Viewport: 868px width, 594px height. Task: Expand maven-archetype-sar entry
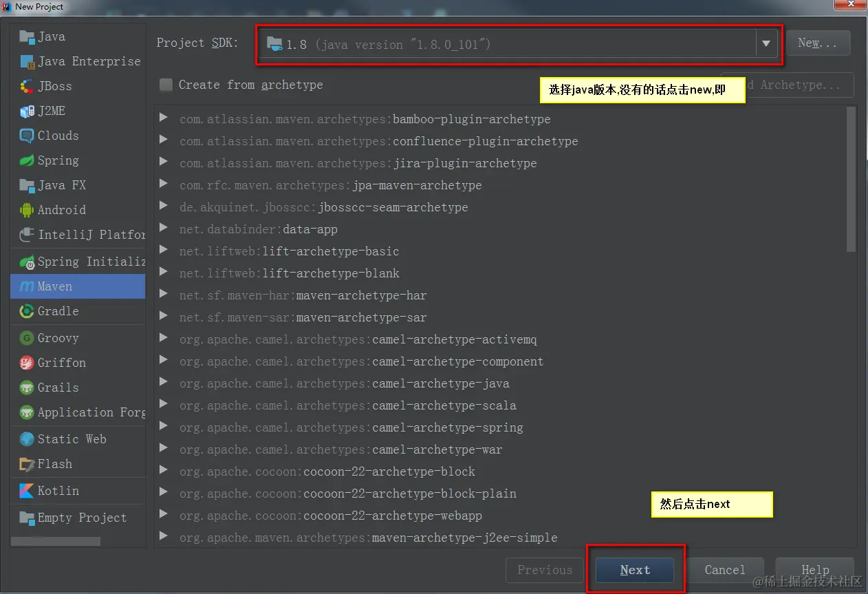click(x=163, y=317)
